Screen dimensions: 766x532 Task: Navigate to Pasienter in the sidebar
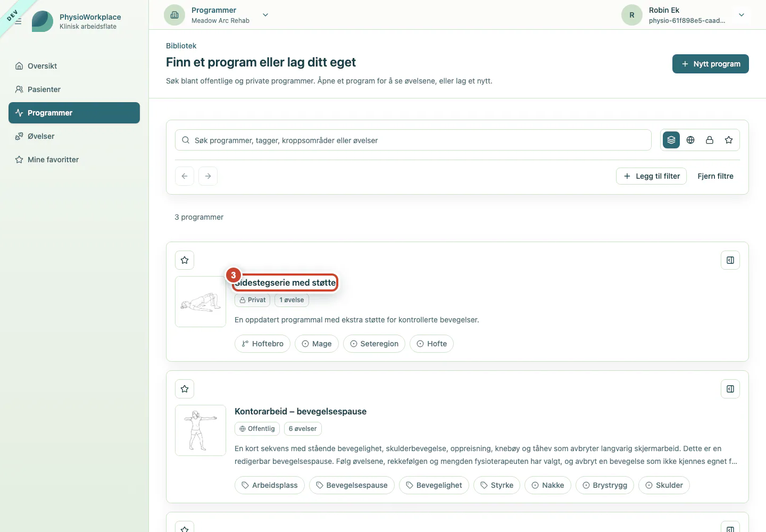pyautogui.click(x=74, y=89)
